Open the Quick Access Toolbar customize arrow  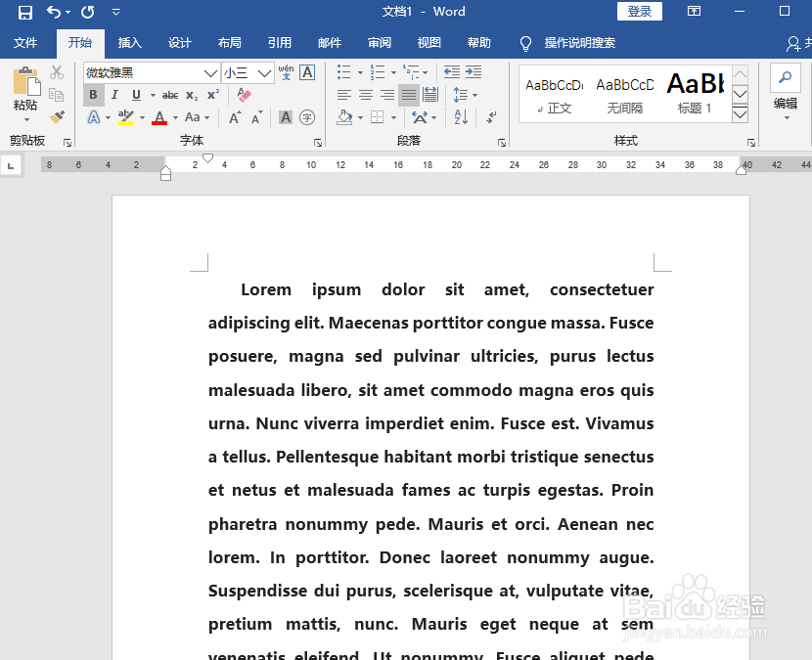[116, 12]
